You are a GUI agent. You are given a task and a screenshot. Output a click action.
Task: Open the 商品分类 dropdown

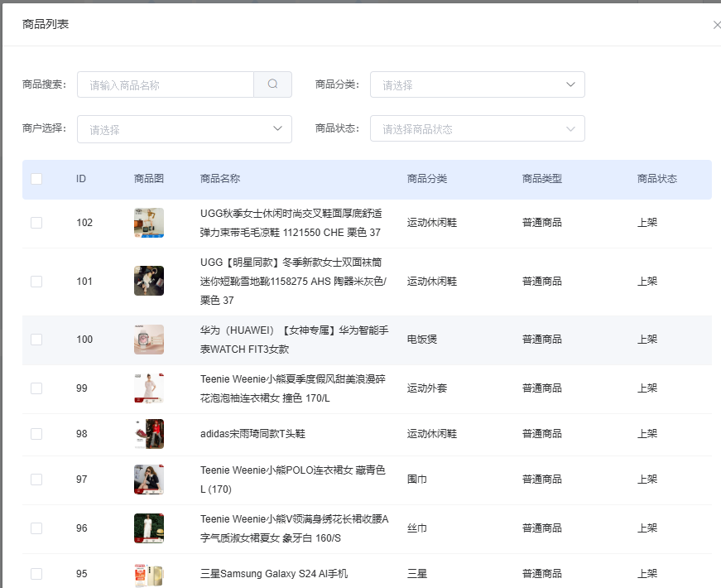pyautogui.click(x=477, y=84)
